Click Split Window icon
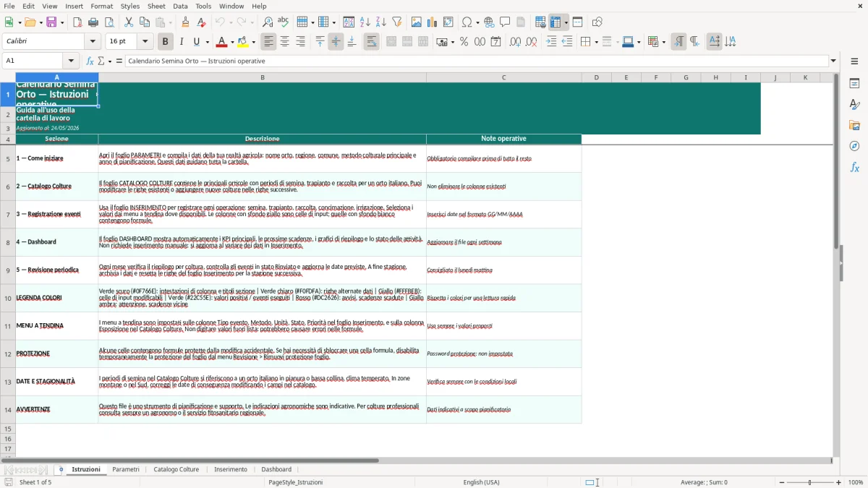The image size is (868, 488). [x=578, y=22]
